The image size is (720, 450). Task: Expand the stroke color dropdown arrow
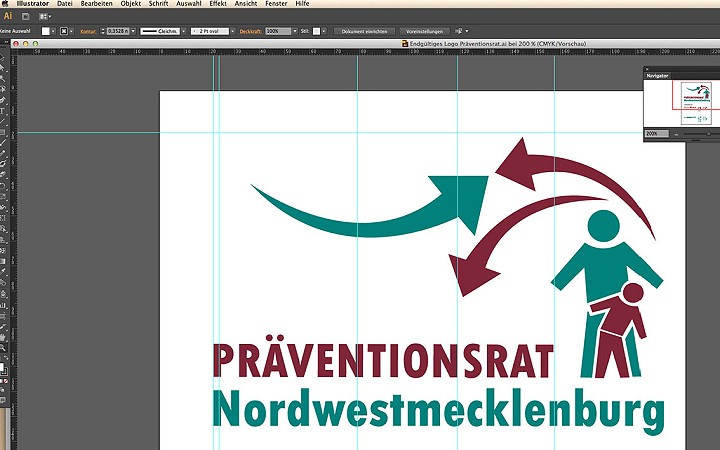coord(71,31)
